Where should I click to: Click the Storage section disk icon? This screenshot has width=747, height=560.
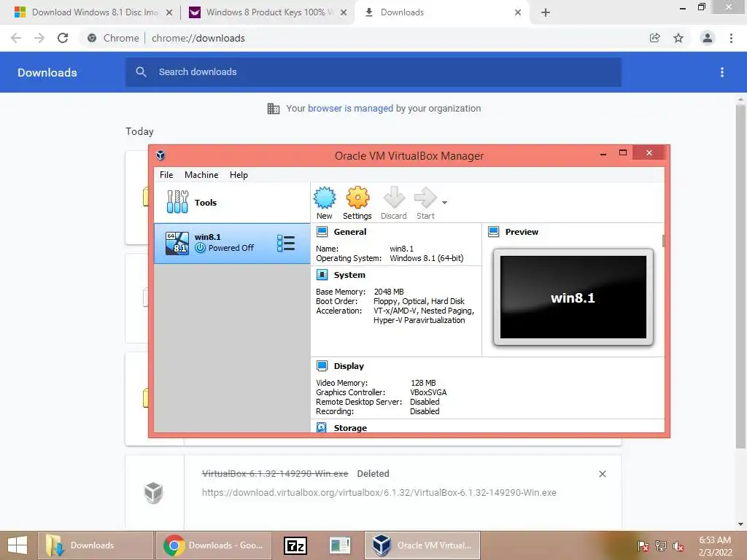tap(322, 427)
